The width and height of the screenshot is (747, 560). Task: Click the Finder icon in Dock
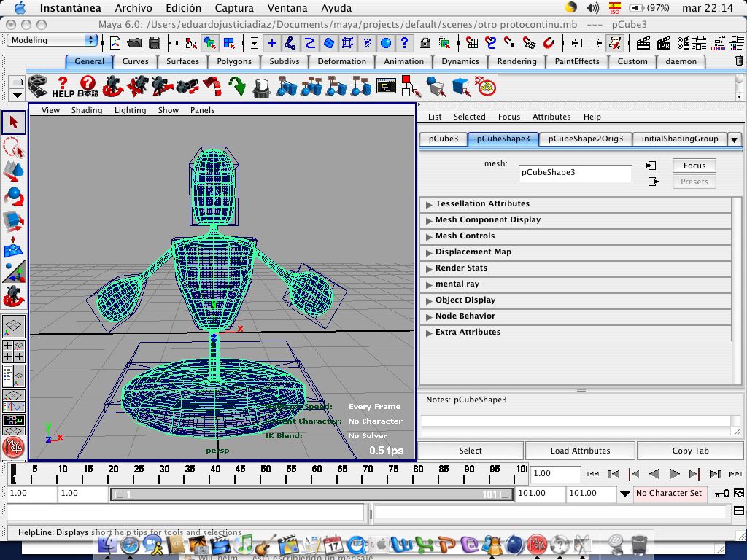[x=107, y=545]
